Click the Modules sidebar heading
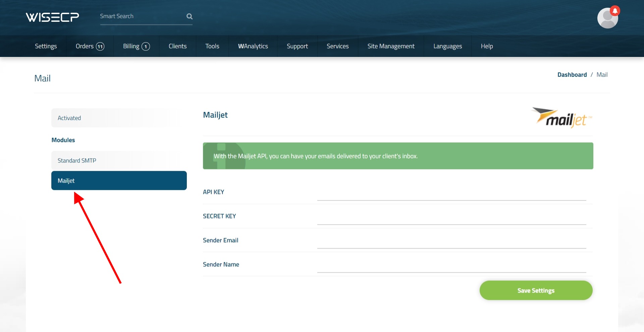644x332 pixels. [63, 140]
